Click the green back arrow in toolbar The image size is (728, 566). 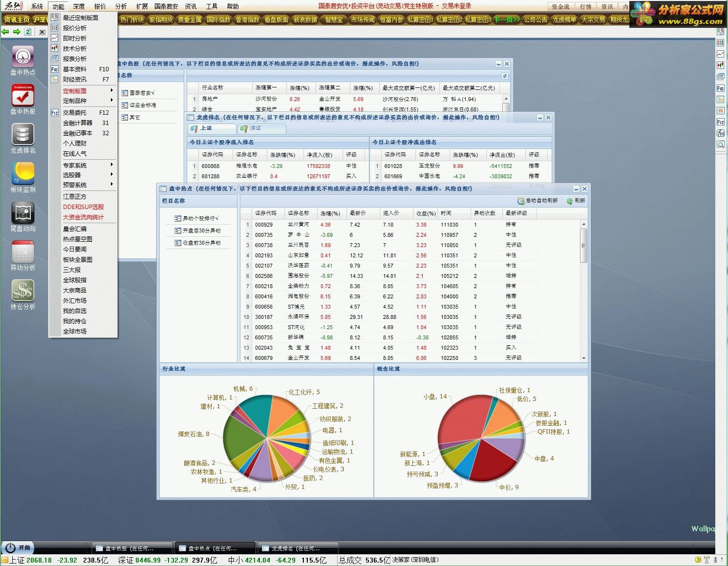pyautogui.click(x=5, y=32)
